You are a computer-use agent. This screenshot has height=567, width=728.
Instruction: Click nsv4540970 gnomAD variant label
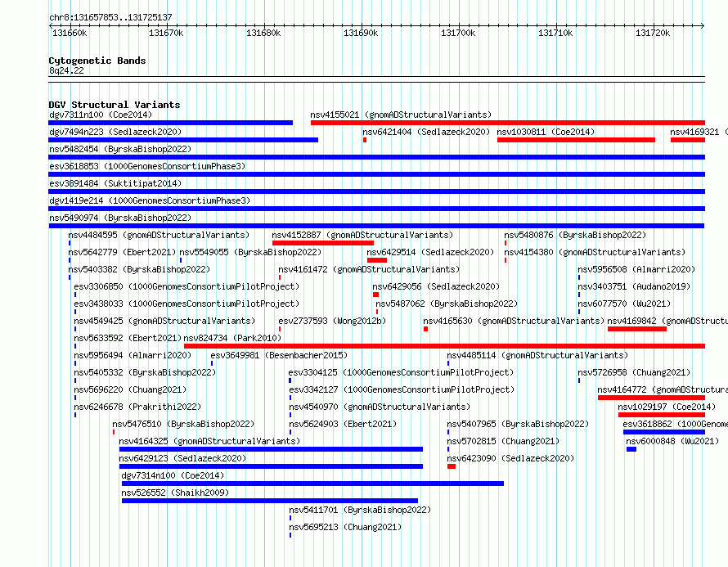(380, 407)
